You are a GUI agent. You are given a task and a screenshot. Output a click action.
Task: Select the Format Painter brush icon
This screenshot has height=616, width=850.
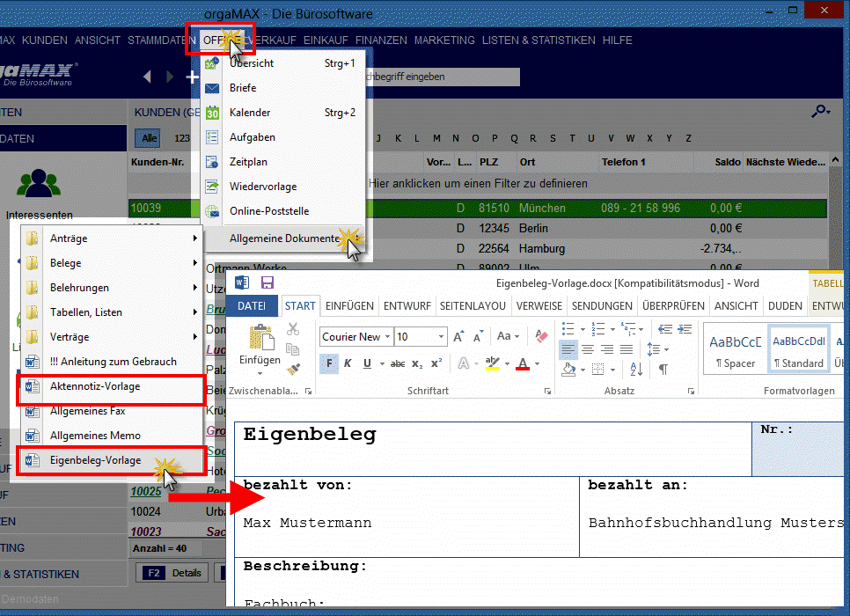[x=293, y=370]
